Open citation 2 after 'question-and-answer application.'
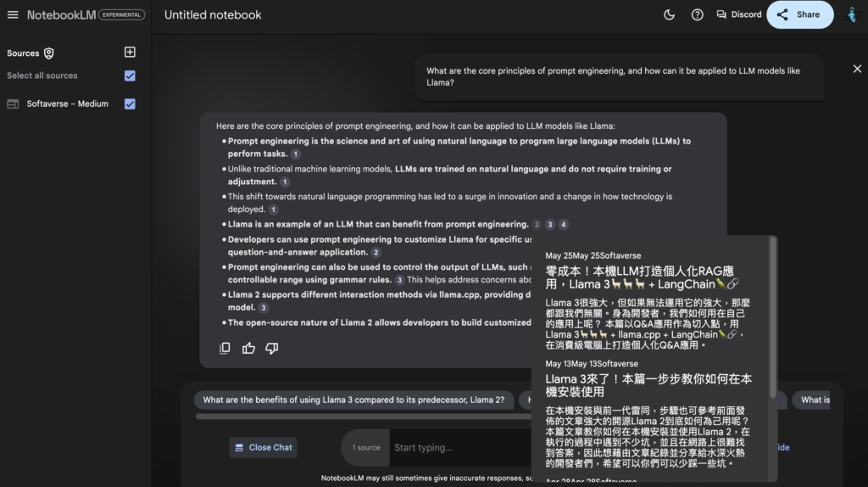This screenshot has height=487, width=868. tap(376, 253)
